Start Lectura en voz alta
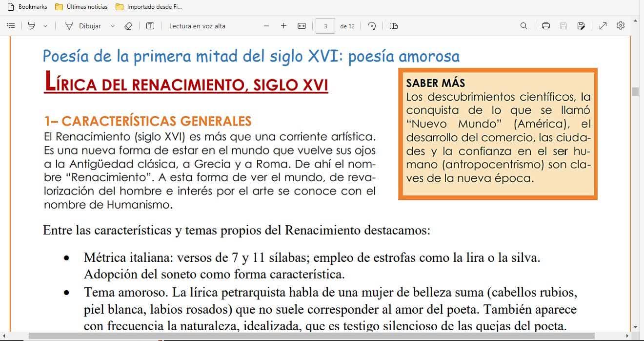This screenshot has height=341, width=644. pos(197,26)
